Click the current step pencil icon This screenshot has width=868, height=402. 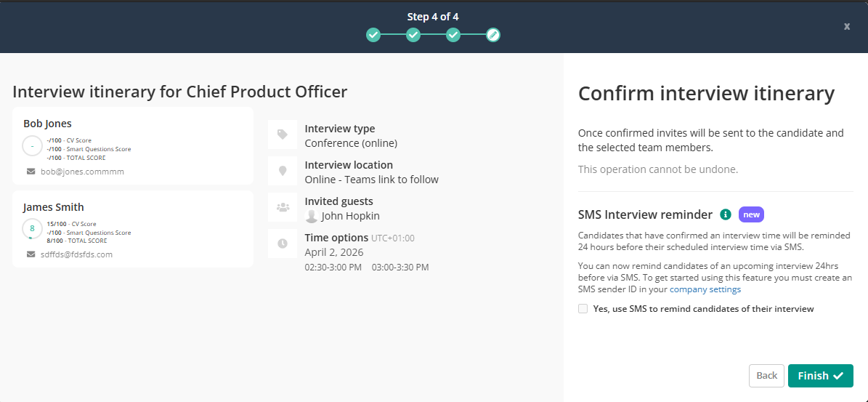[492, 34]
